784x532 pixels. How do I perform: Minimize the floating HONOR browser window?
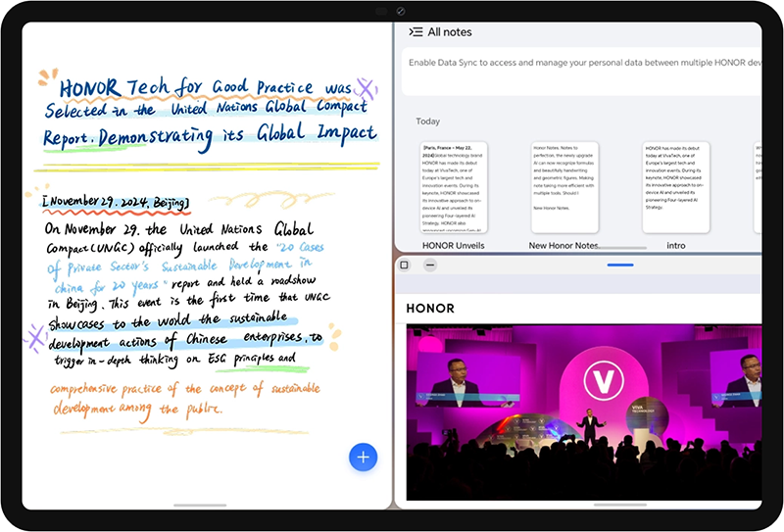pos(430,265)
